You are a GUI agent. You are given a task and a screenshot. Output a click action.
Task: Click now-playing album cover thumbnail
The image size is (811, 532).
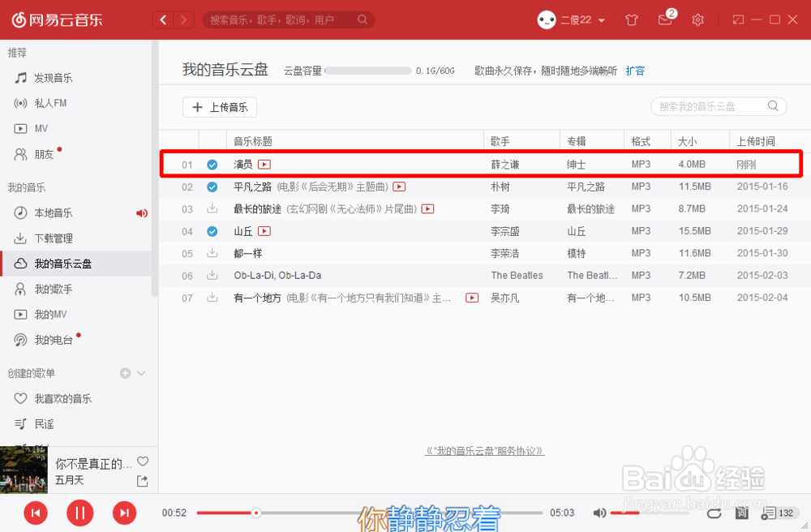pyautogui.click(x=24, y=470)
